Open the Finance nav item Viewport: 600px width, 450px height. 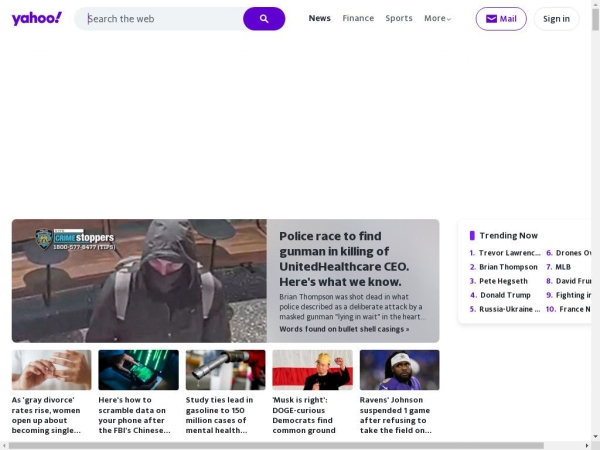point(358,18)
